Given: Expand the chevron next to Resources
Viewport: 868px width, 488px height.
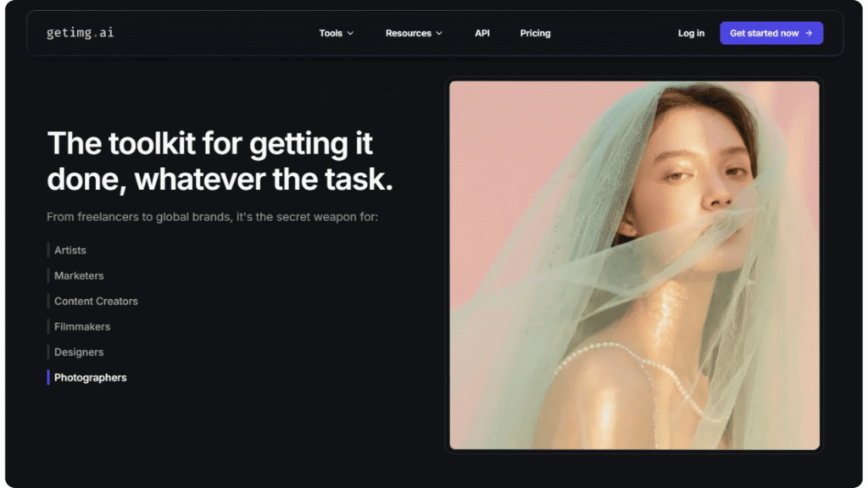Looking at the screenshot, I should tap(439, 34).
